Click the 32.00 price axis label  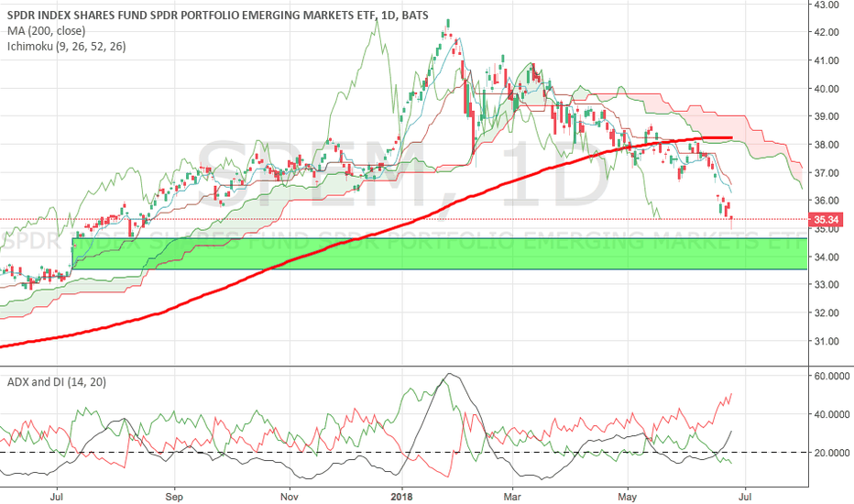click(827, 313)
